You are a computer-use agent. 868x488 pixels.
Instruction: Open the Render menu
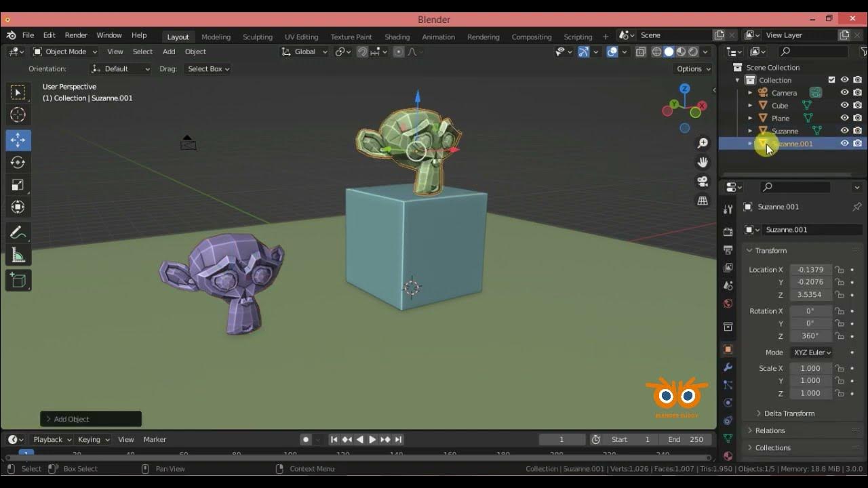(x=76, y=35)
